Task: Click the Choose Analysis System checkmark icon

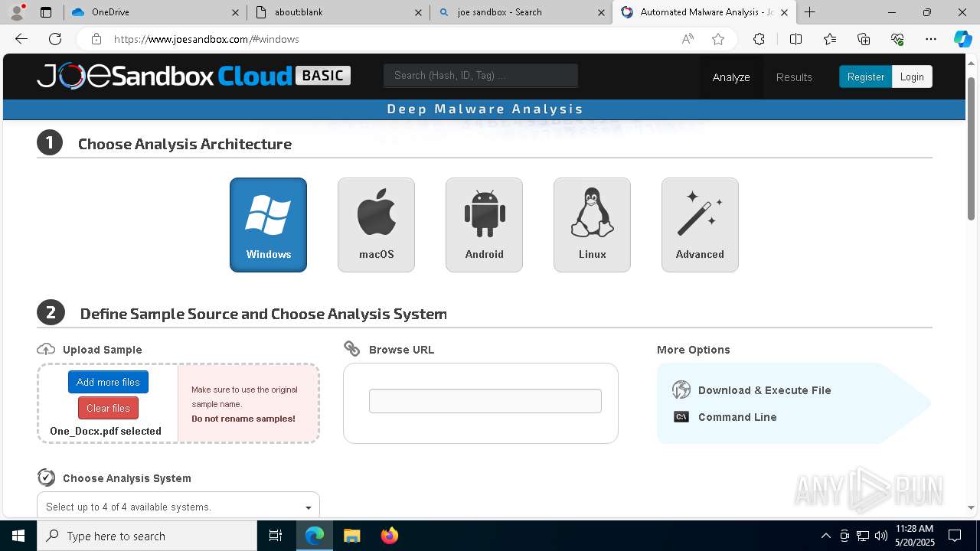Action: [46, 478]
